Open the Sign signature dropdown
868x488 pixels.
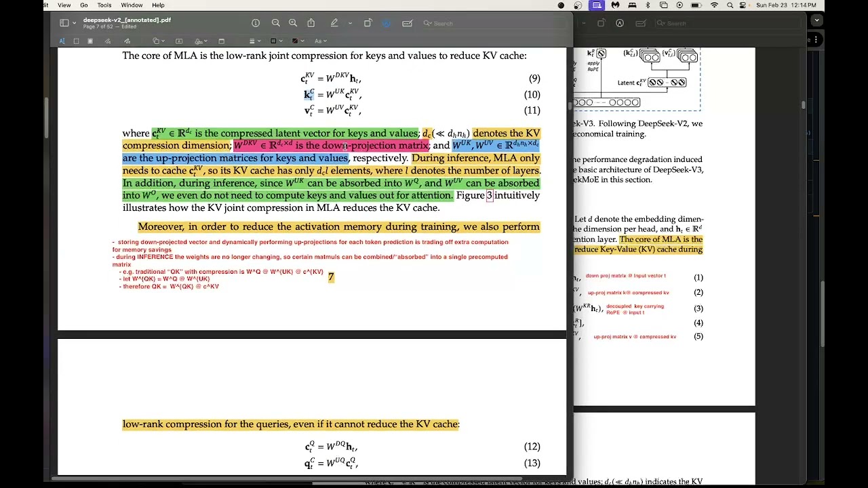coord(201,41)
